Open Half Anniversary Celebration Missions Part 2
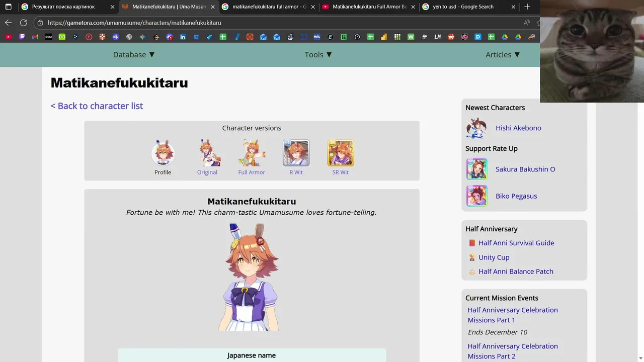This screenshot has width=644, height=362. 513,351
